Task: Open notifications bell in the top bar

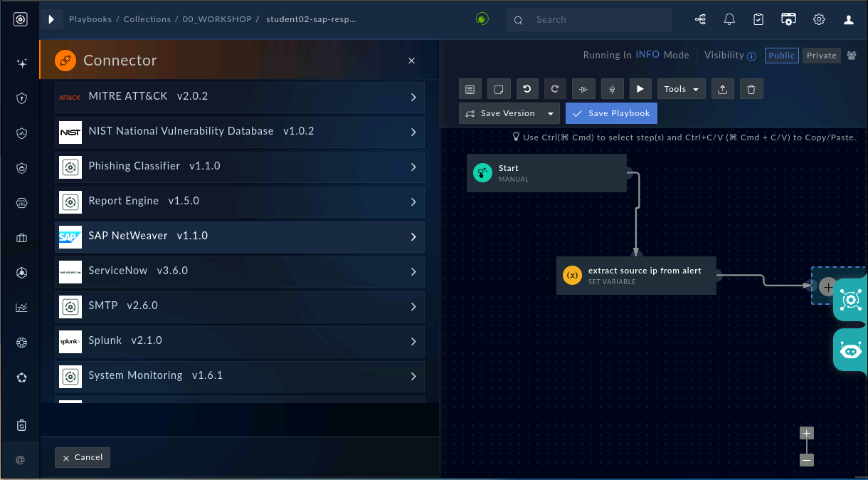Action: click(x=729, y=20)
